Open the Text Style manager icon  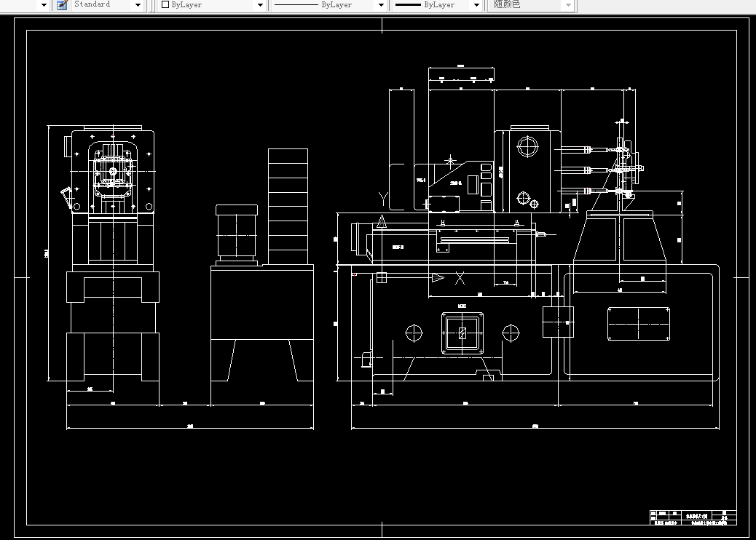62,5
